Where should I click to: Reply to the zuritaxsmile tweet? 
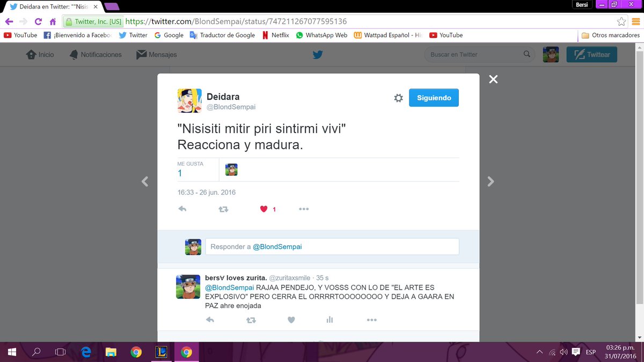click(210, 320)
